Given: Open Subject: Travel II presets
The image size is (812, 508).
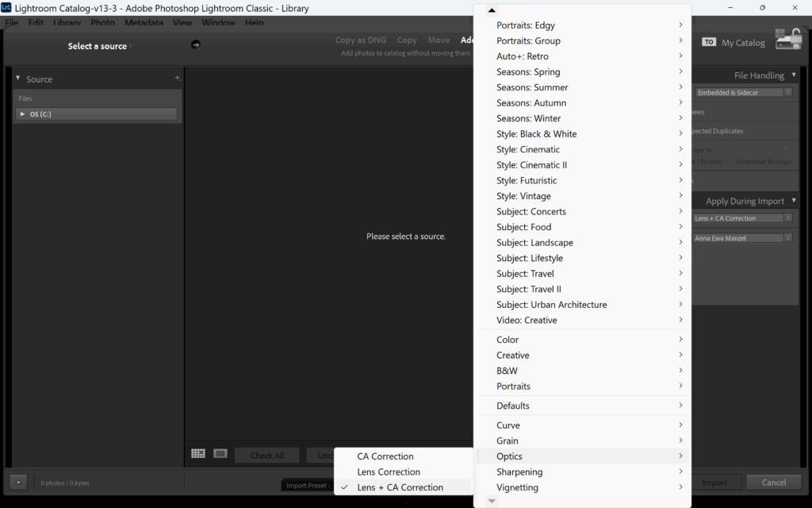Looking at the screenshot, I should tap(582, 289).
